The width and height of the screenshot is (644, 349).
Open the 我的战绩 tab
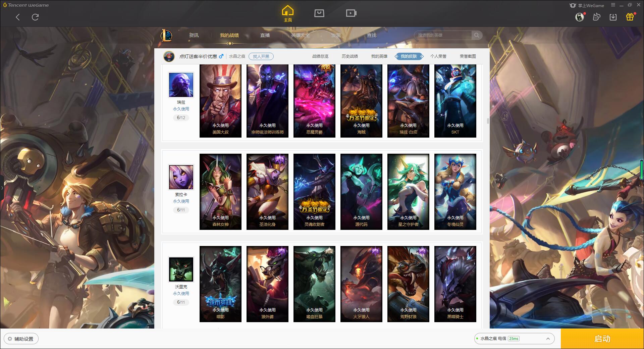click(x=229, y=35)
